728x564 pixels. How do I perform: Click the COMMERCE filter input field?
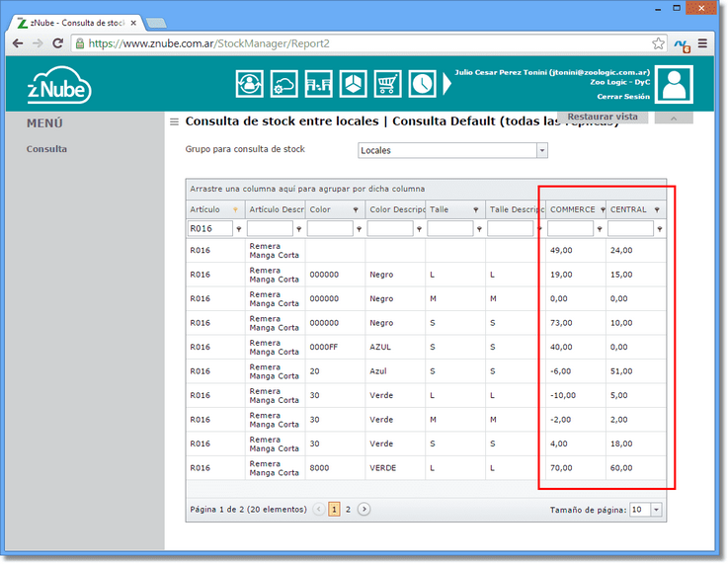click(570, 228)
